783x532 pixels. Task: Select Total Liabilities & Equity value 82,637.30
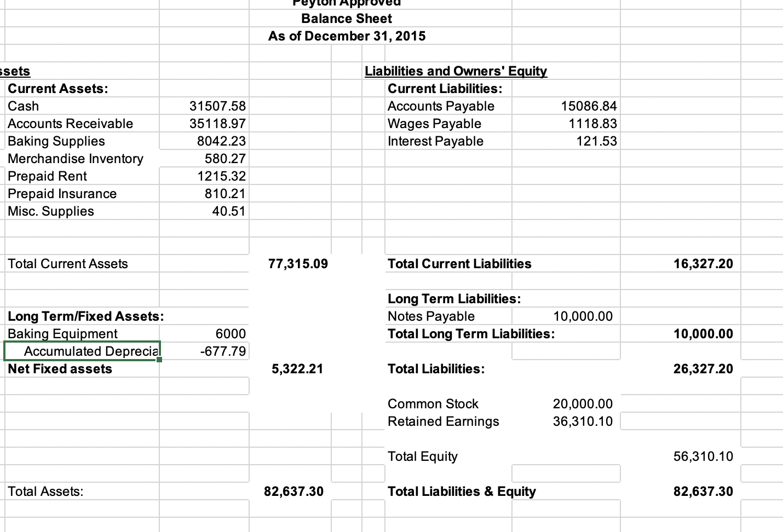coord(704,491)
